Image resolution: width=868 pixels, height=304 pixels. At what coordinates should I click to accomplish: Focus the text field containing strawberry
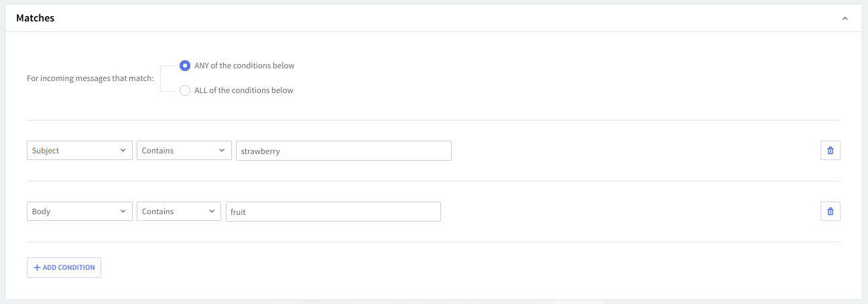point(343,151)
